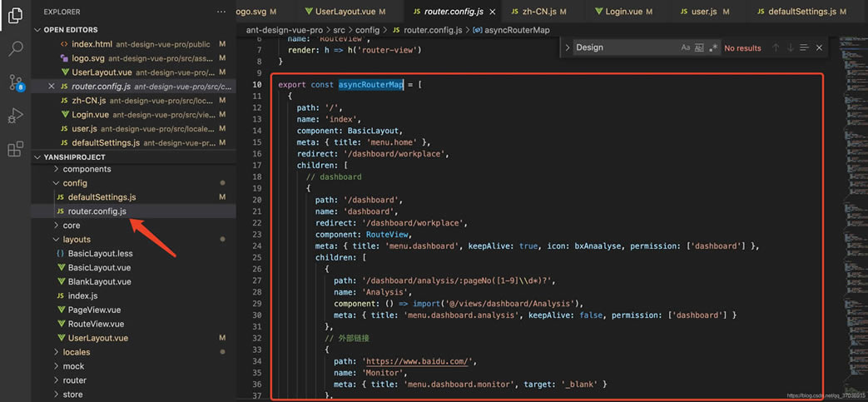Viewport: 868px width, 402px height.
Task: Open Explorer more actions ellipsis menu
Action: [x=221, y=12]
